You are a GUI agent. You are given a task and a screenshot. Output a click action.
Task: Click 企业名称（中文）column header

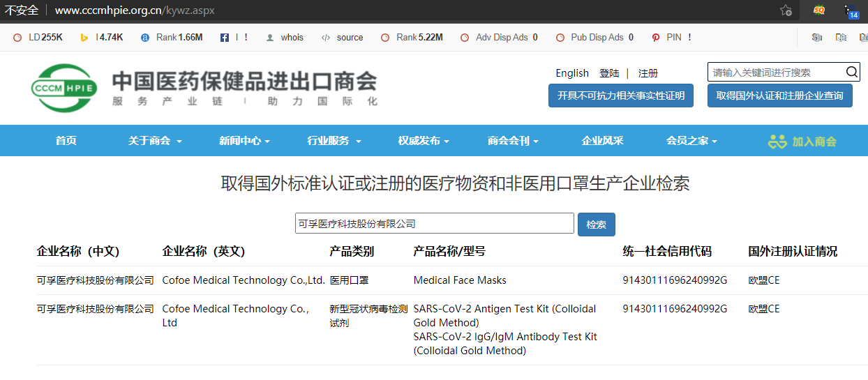pos(78,252)
